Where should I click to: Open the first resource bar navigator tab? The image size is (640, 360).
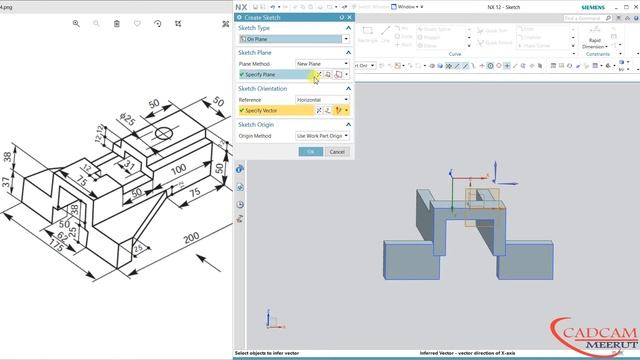(240, 169)
